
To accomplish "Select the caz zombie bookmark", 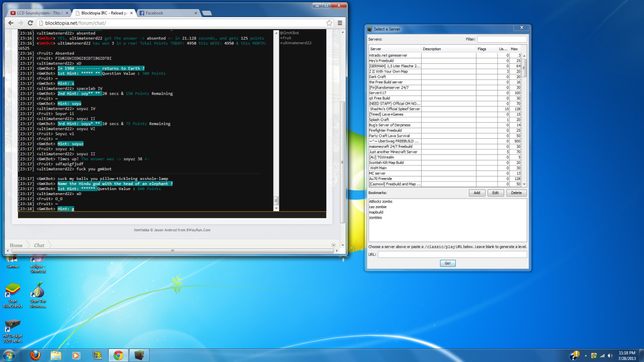I will (x=377, y=207).
